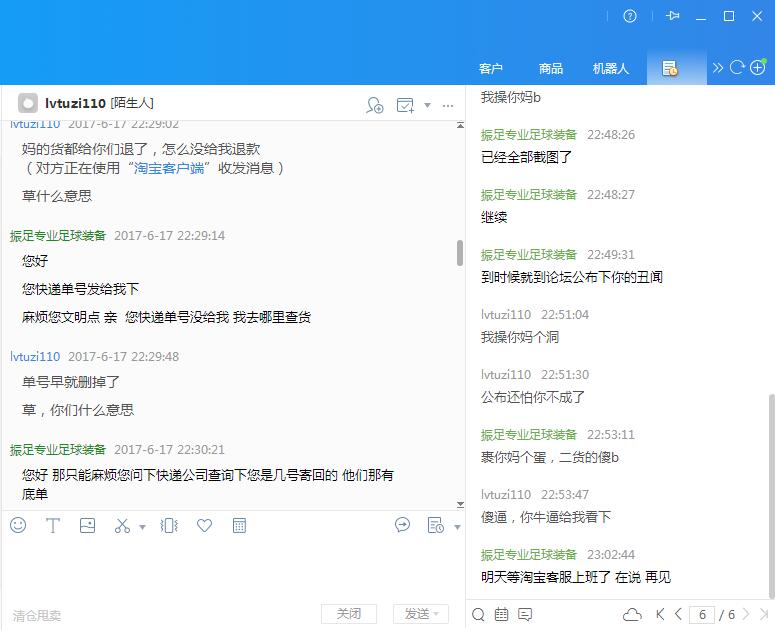
Task: Click message 公布还怕你不成了
Action: (x=533, y=397)
